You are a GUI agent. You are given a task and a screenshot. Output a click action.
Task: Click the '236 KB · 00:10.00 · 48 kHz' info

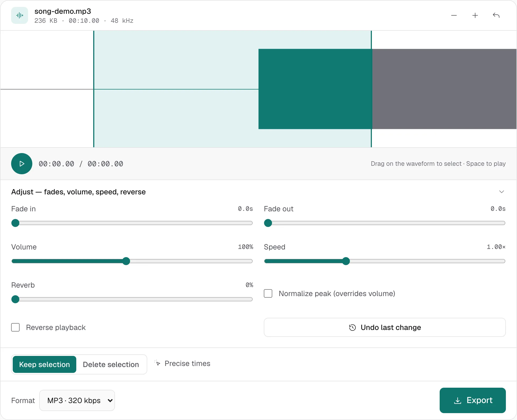pyautogui.click(x=84, y=21)
